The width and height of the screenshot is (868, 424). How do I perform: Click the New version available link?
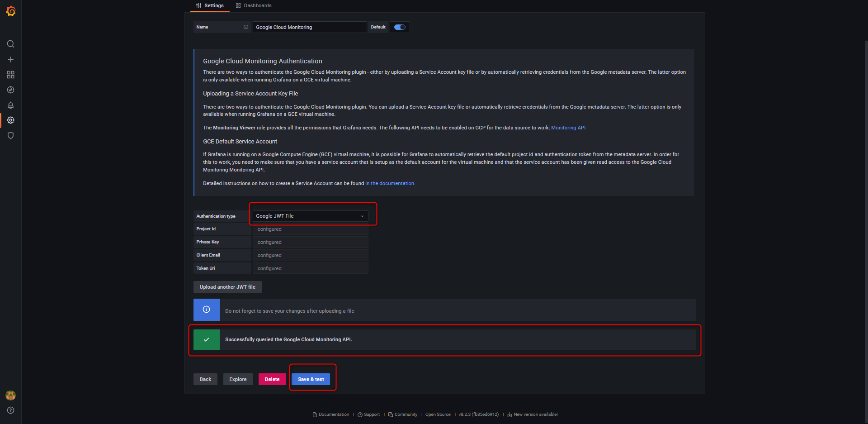point(533,414)
